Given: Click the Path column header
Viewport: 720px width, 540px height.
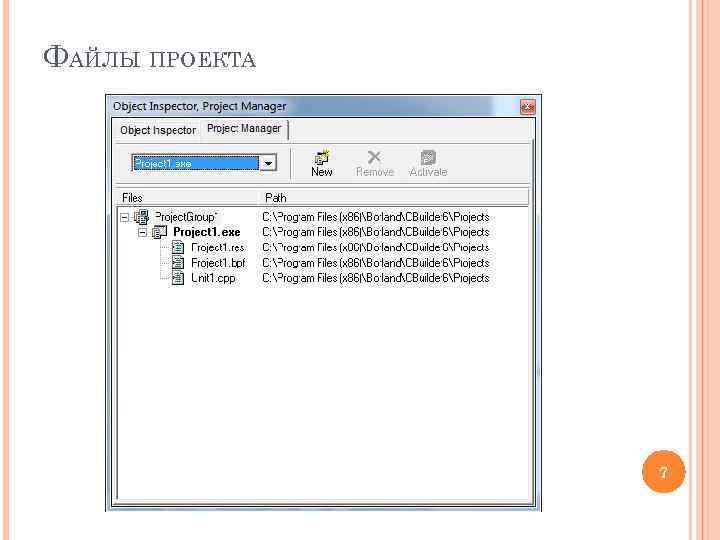Looking at the screenshot, I should coord(393,198).
